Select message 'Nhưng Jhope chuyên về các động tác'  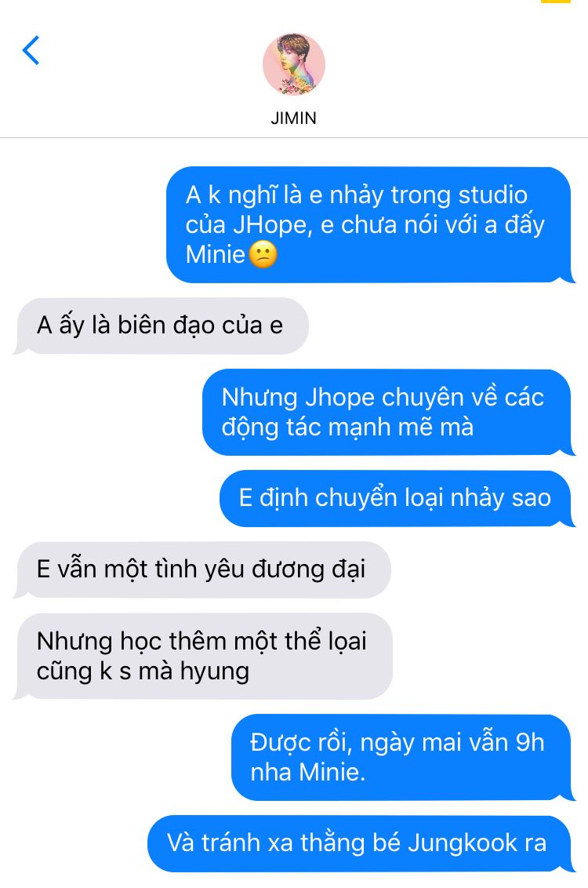point(388,412)
